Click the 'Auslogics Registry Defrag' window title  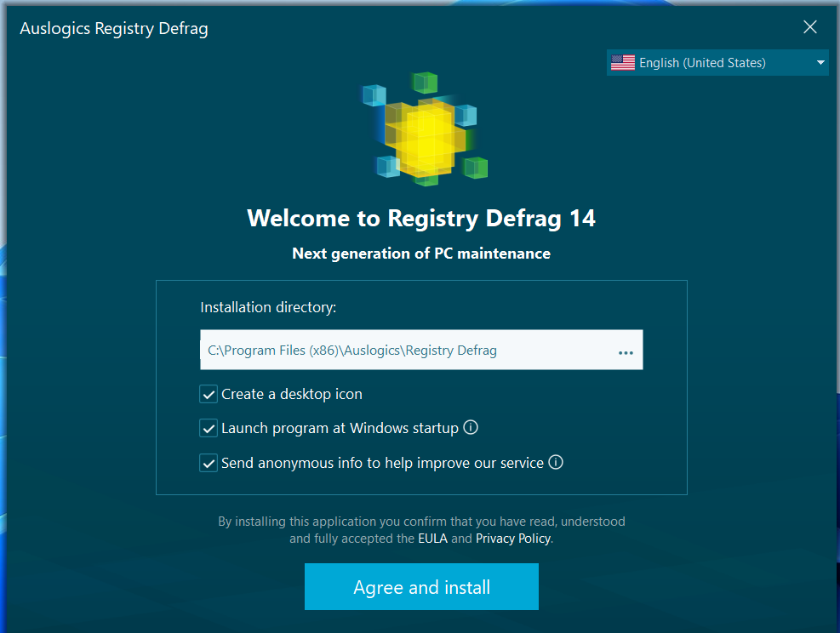coord(113,28)
